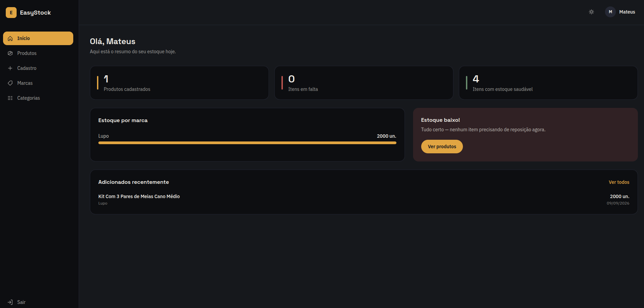The height and width of the screenshot is (308, 644).
Task: Click the EasyStock logo badge
Action: [x=11, y=13]
